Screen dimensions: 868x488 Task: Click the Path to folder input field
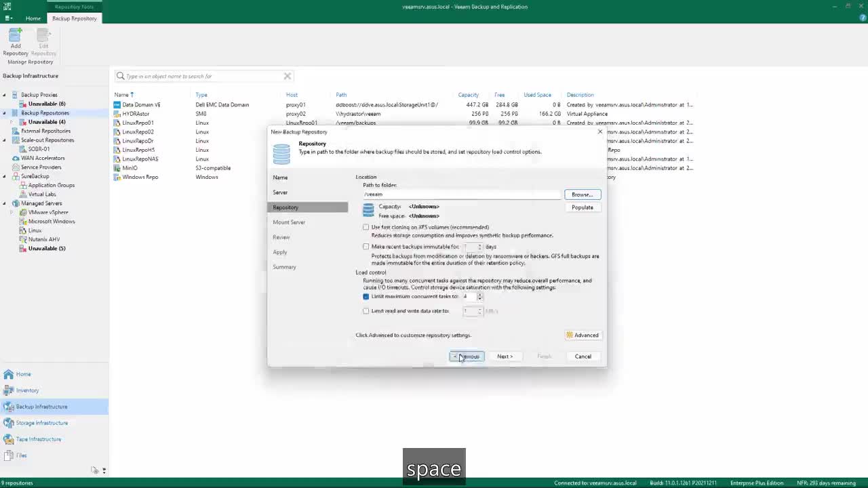click(x=461, y=195)
